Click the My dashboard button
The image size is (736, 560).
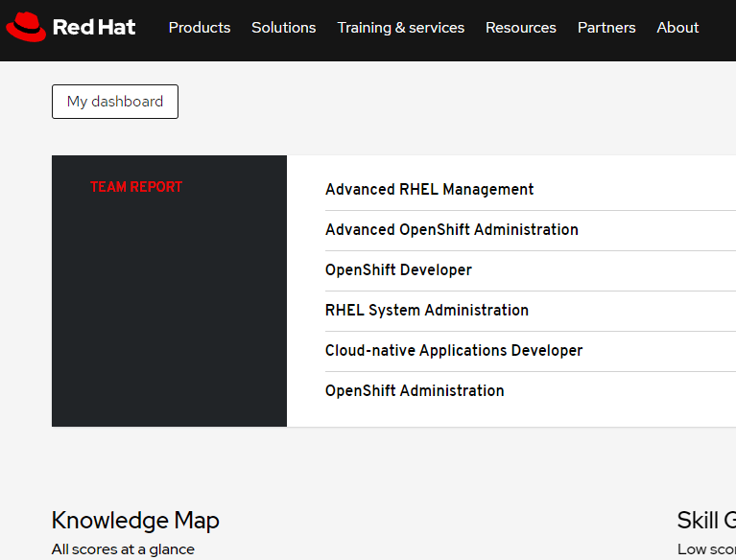click(115, 102)
